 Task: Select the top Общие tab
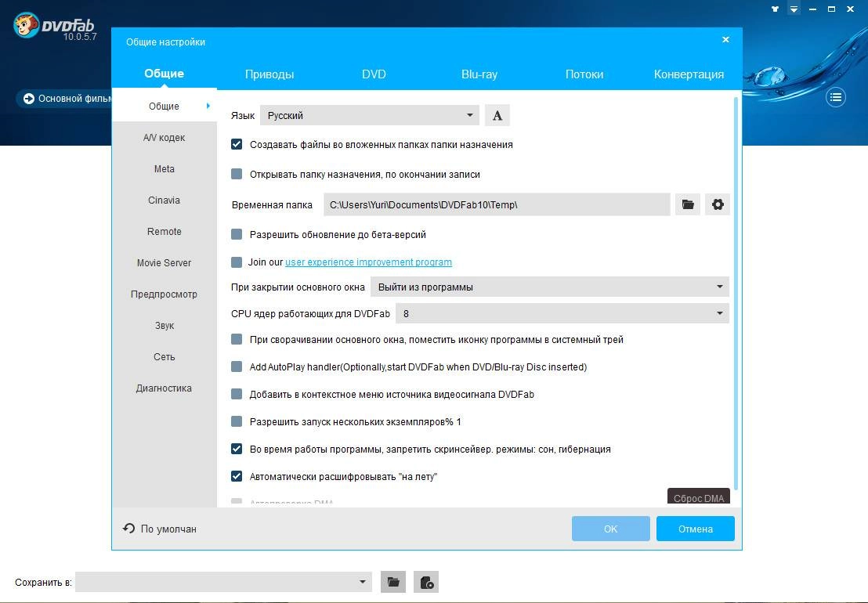point(164,74)
